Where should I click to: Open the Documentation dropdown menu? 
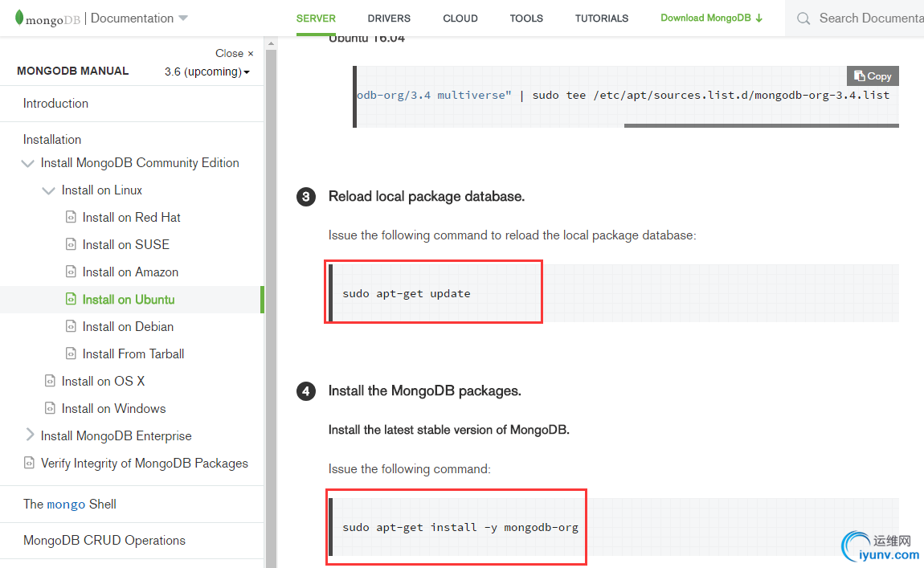(x=139, y=18)
